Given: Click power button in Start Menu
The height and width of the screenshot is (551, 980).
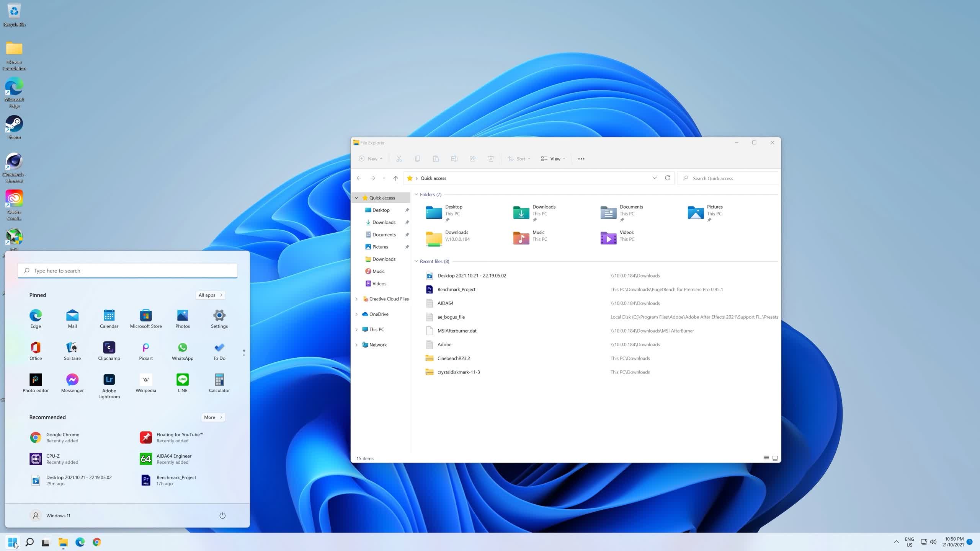Looking at the screenshot, I should pyautogui.click(x=221, y=515).
